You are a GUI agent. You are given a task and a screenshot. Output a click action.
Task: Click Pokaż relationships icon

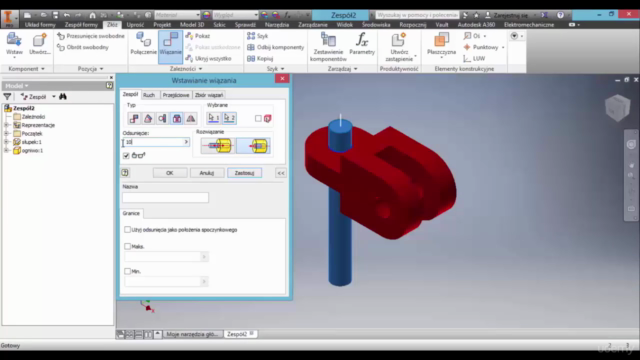(198, 36)
